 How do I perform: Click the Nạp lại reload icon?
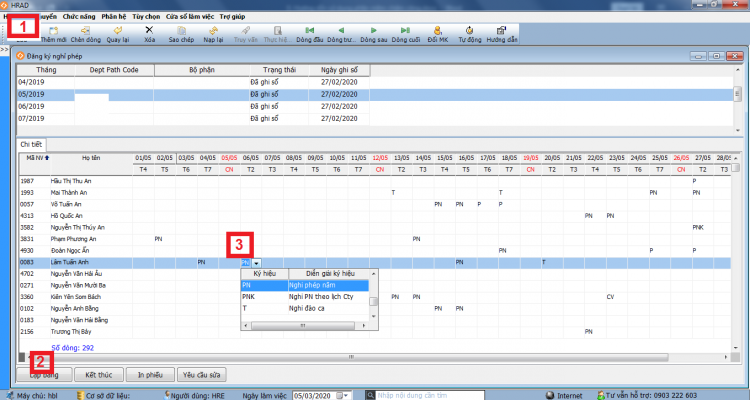[213, 31]
